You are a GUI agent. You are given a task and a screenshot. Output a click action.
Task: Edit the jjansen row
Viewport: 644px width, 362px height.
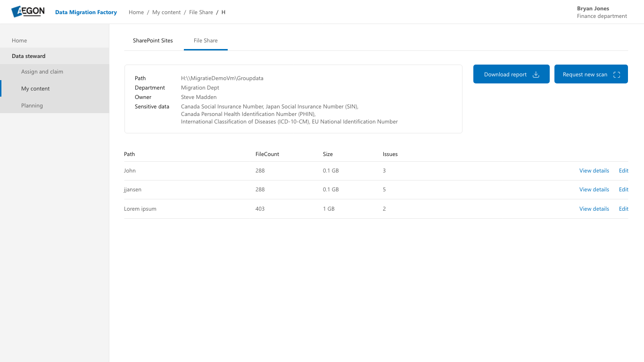pyautogui.click(x=624, y=189)
